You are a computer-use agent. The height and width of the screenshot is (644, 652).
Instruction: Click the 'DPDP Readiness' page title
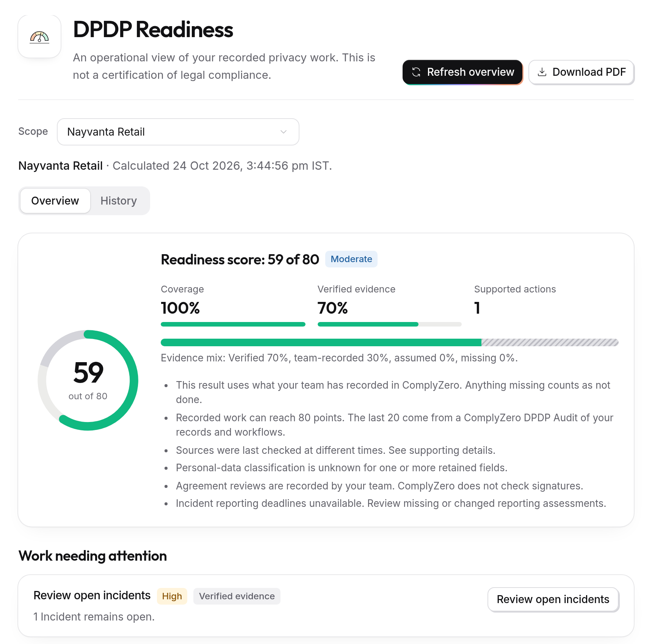pos(153,30)
